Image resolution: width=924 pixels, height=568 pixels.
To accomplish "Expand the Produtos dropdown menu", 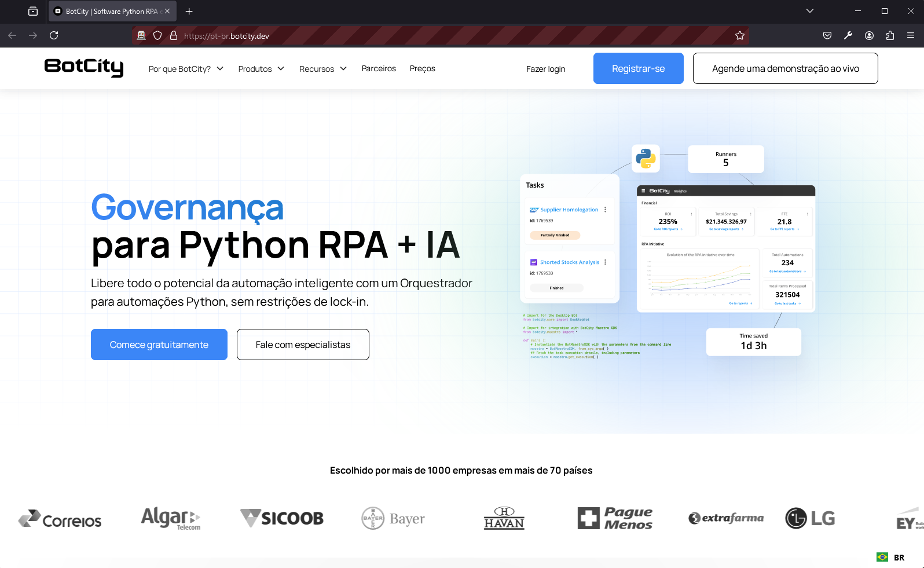I will tap(261, 69).
